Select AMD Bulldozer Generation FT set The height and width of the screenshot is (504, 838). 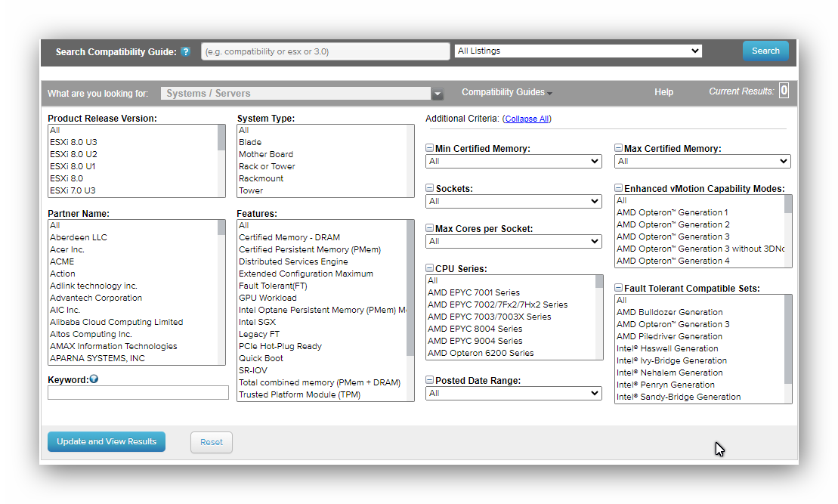point(669,312)
